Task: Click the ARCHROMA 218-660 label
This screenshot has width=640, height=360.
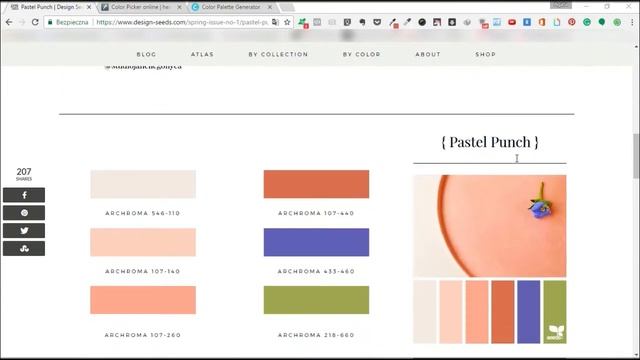Action: tap(316, 335)
